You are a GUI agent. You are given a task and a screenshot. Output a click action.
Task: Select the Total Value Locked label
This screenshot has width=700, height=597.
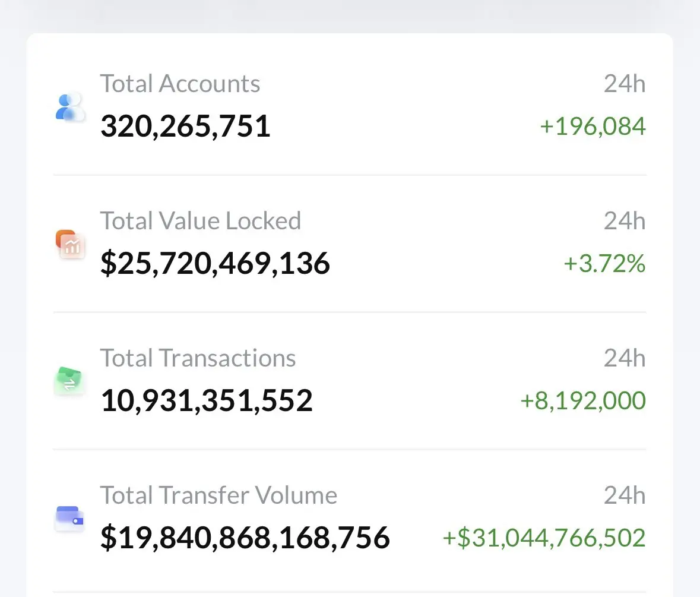[201, 220]
